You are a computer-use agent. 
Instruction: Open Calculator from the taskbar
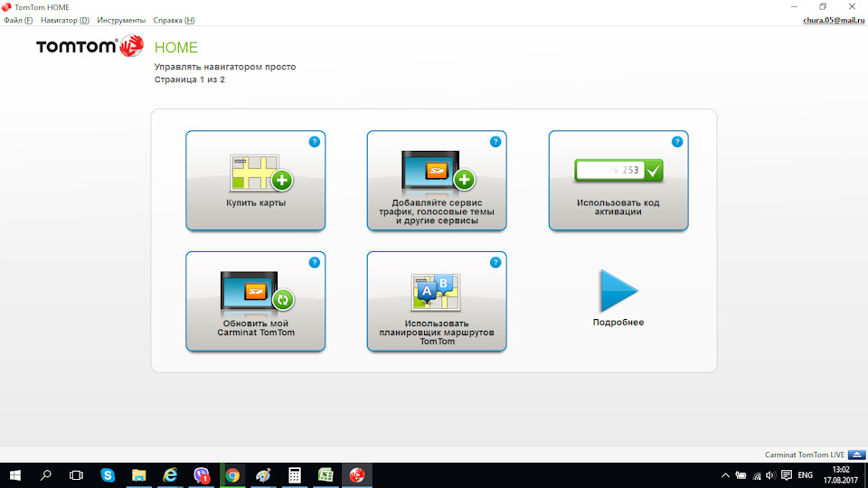(x=295, y=475)
